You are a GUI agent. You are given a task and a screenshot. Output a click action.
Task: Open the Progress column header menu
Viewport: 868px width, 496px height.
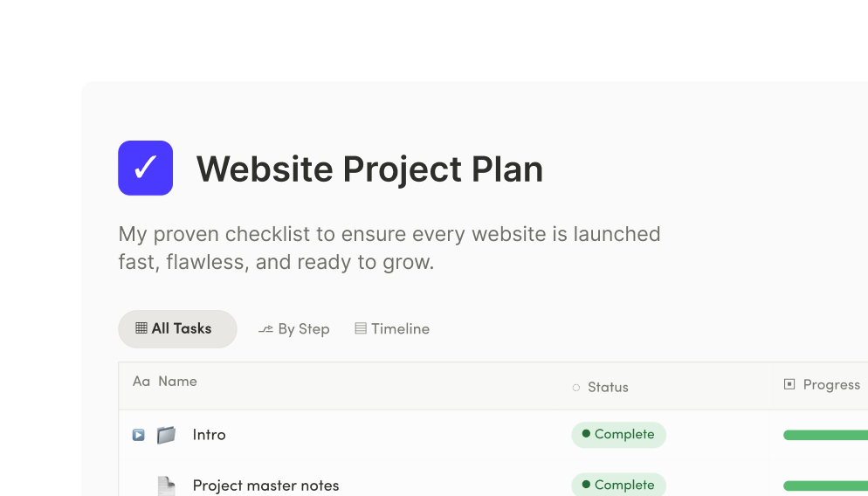831,385
